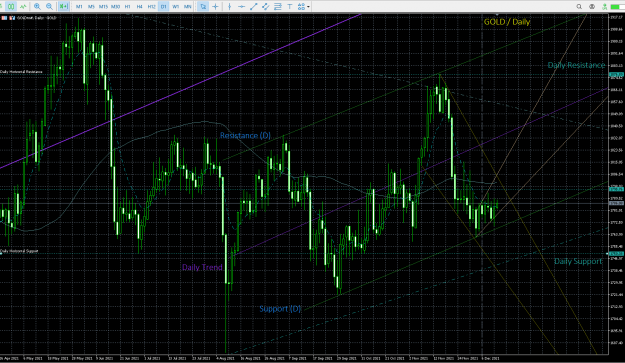Select the MN monthly timeframe
This screenshot has height=363, width=625.
point(187,6)
